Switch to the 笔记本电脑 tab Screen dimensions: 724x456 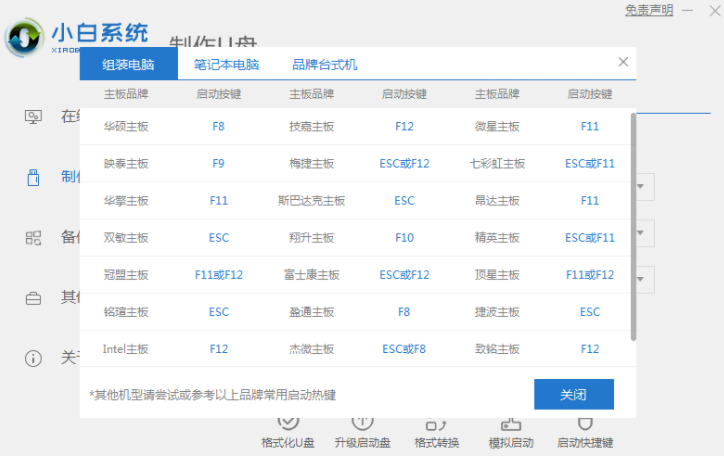tap(227, 65)
